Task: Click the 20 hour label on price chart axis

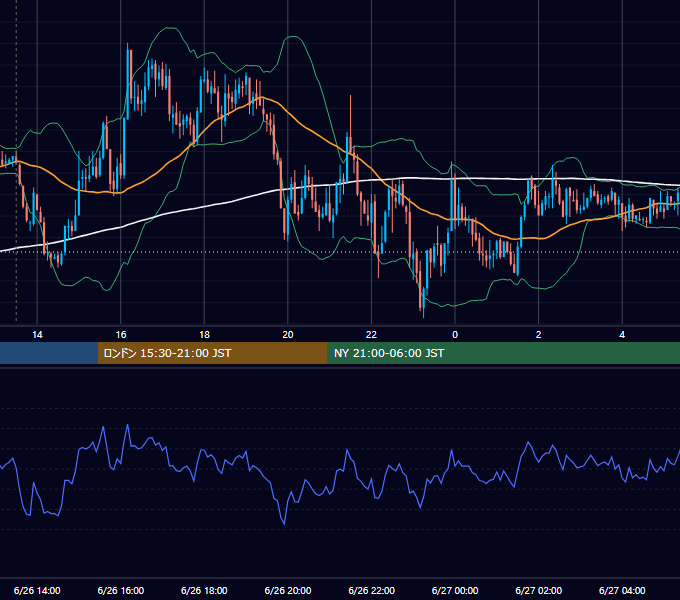Action: [x=288, y=334]
